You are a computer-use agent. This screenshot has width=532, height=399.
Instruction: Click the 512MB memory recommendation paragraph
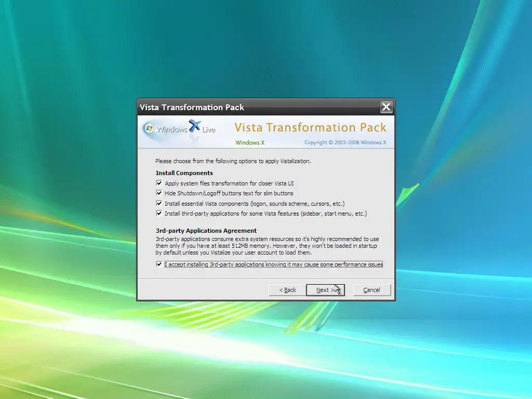(x=268, y=246)
